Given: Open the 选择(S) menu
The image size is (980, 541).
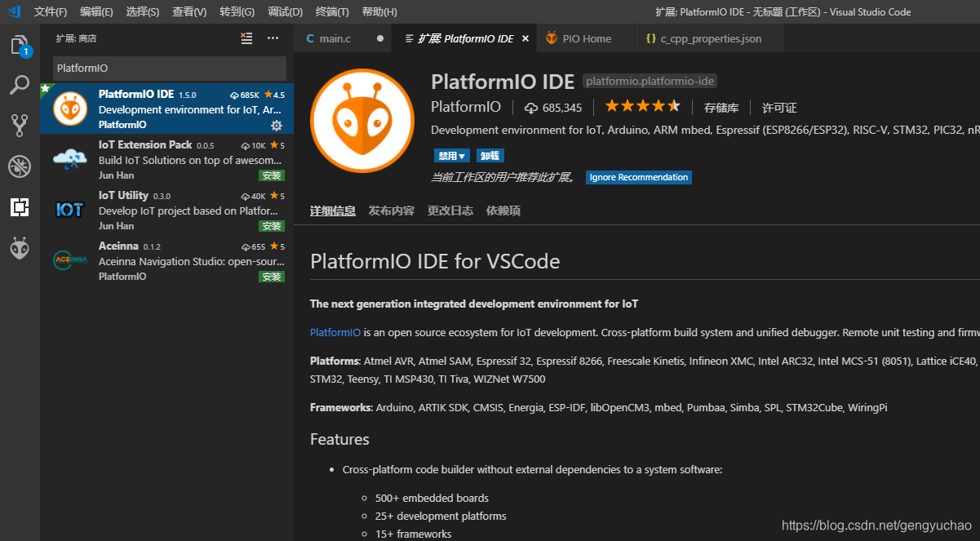Looking at the screenshot, I should point(143,12).
